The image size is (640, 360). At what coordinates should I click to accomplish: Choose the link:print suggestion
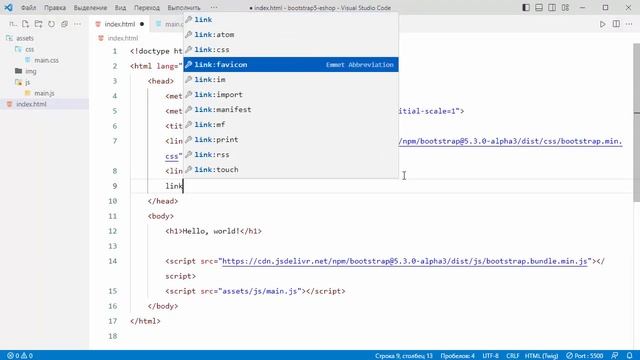(x=291, y=140)
